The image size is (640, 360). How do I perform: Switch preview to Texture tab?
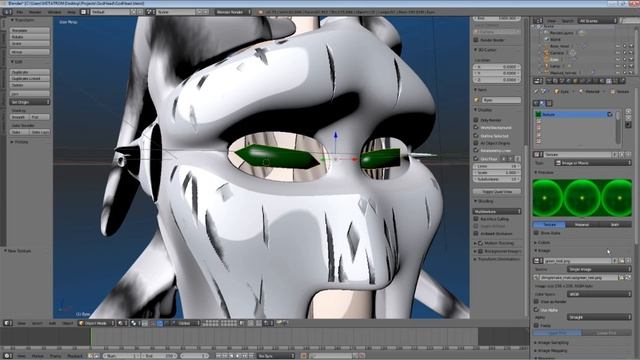coord(549,224)
